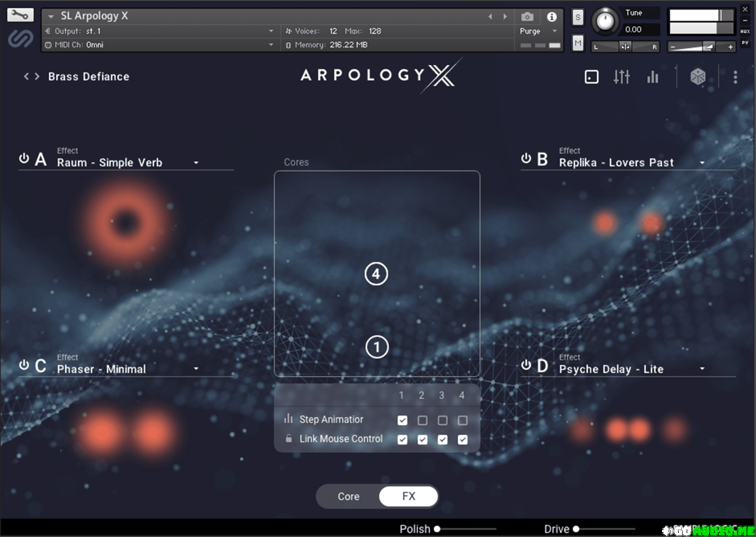Select core 4 puck in Cores pad
Screen dimensions: 756x537
(x=376, y=274)
